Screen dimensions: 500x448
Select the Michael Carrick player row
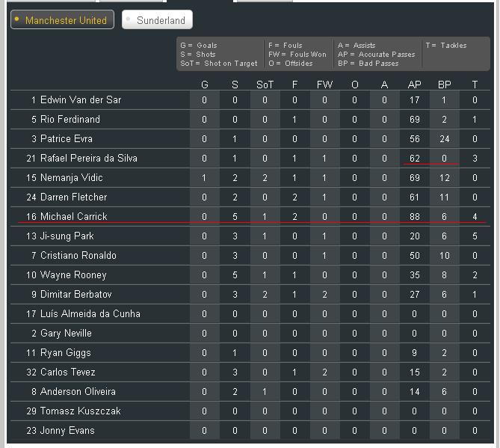pos(250,217)
